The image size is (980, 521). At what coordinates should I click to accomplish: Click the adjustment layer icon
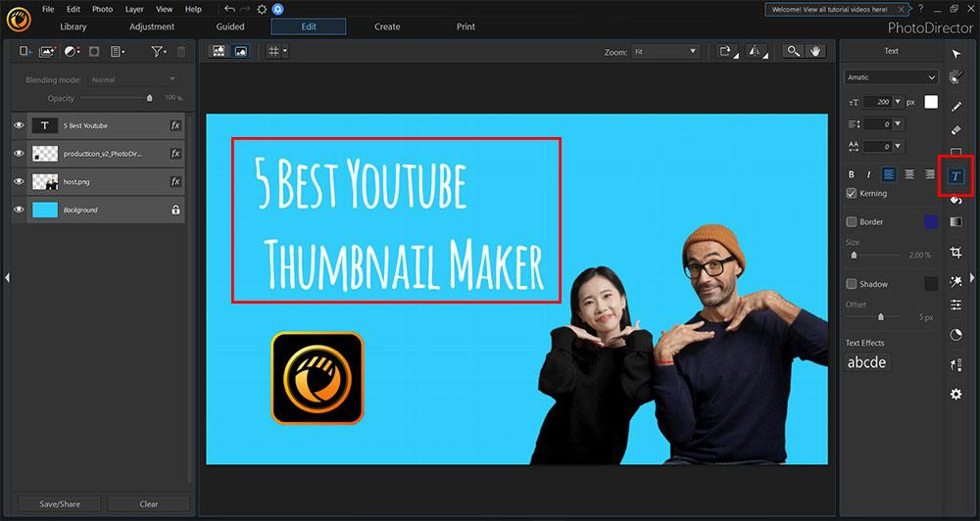point(72,52)
